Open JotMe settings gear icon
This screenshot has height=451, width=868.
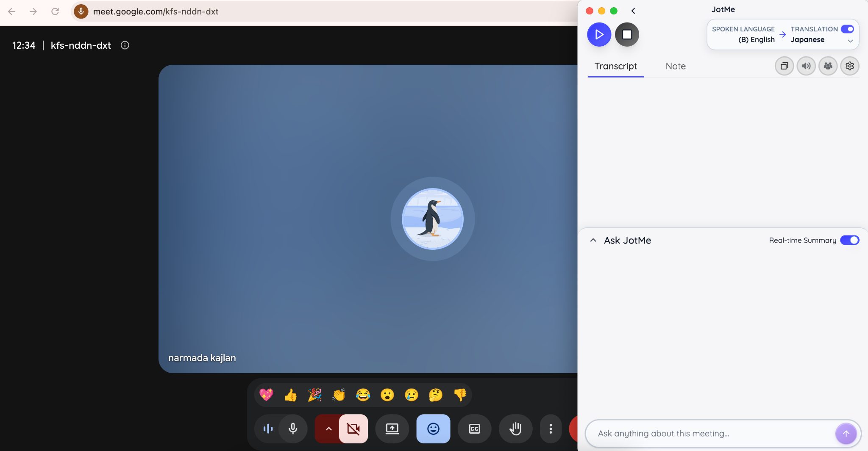pos(850,66)
